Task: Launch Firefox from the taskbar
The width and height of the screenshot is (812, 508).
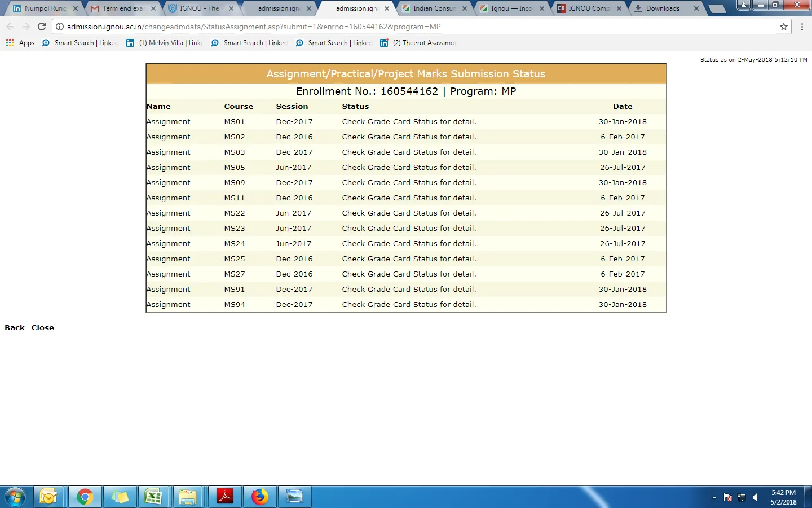Action: [260, 497]
